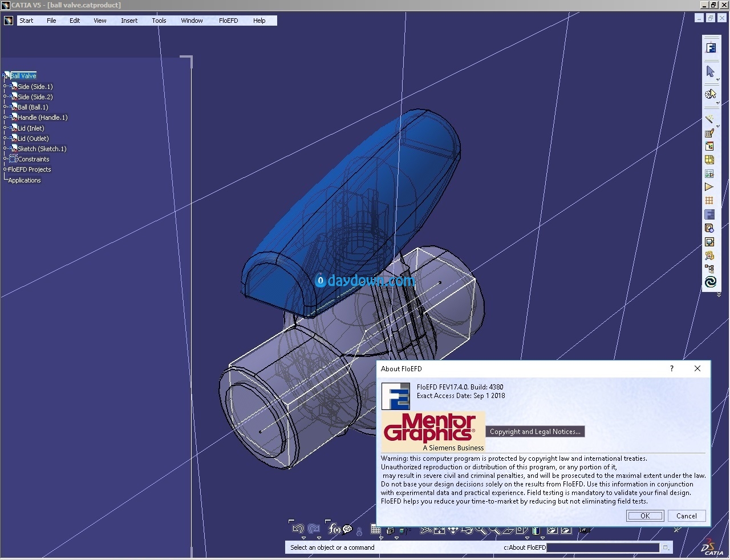
Task: Open the dropdown arrow under the Undo icon
Action: click(303, 538)
